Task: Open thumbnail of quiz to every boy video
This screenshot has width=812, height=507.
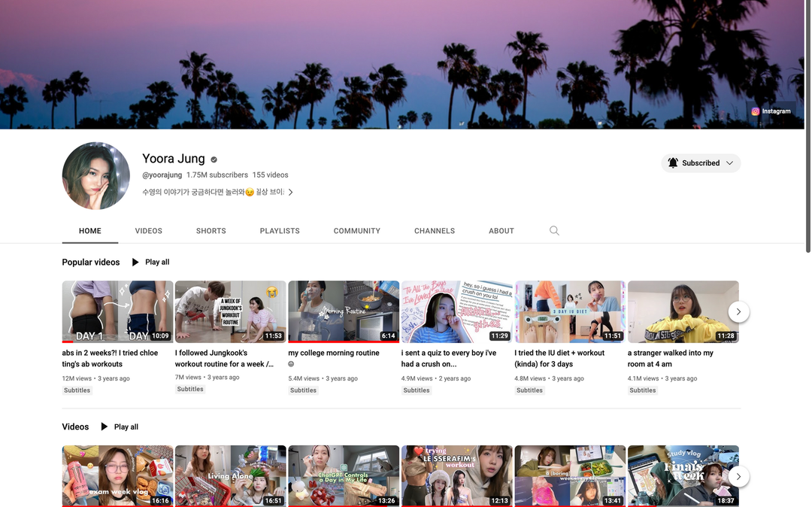Action: point(457,311)
